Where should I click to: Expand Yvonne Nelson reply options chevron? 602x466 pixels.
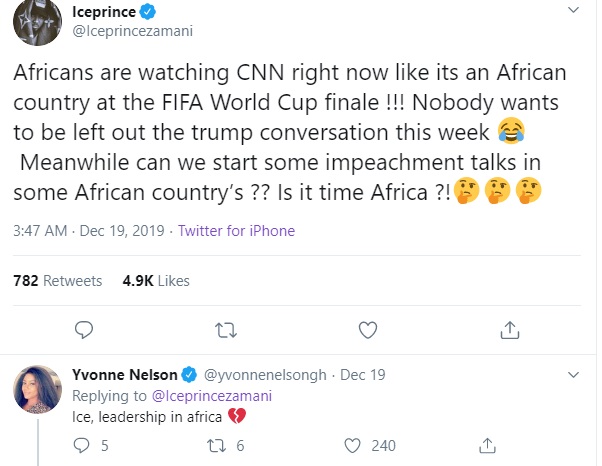click(x=573, y=376)
